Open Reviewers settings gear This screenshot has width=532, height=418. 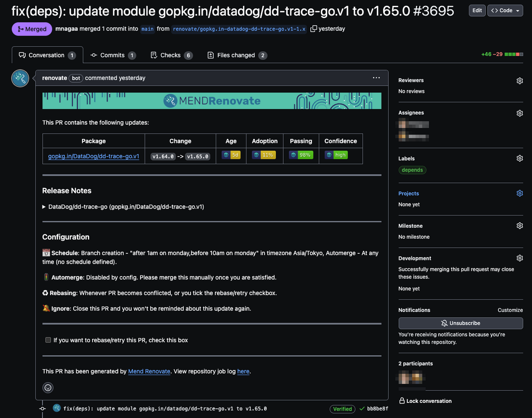520,81
